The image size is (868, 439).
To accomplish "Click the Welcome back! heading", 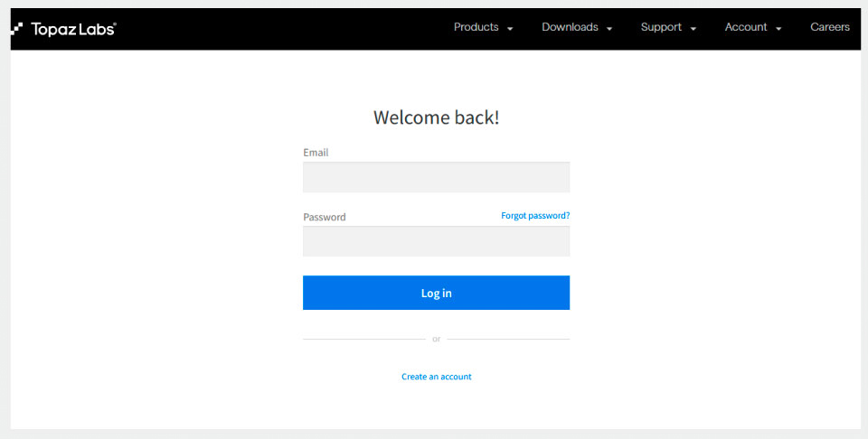I will (x=436, y=117).
